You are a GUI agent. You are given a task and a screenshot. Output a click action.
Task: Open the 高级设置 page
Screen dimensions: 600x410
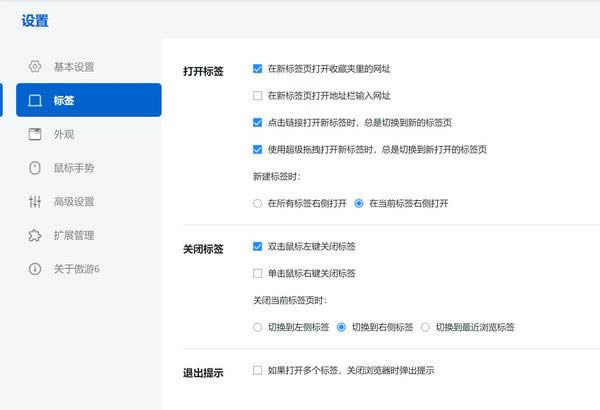74,202
